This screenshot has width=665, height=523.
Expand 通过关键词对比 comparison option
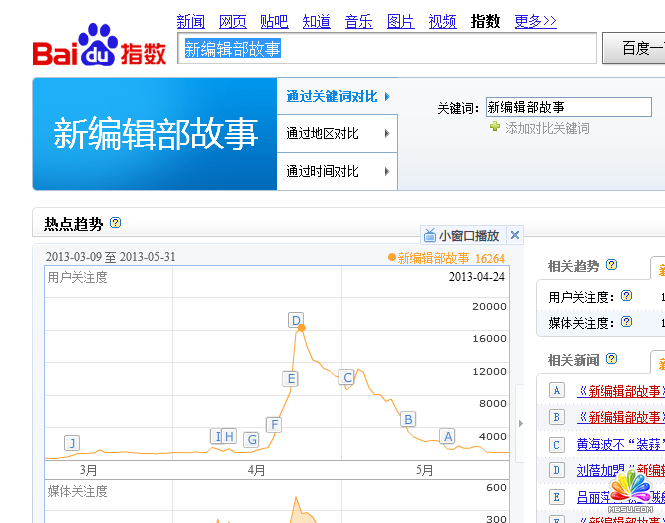(337, 96)
